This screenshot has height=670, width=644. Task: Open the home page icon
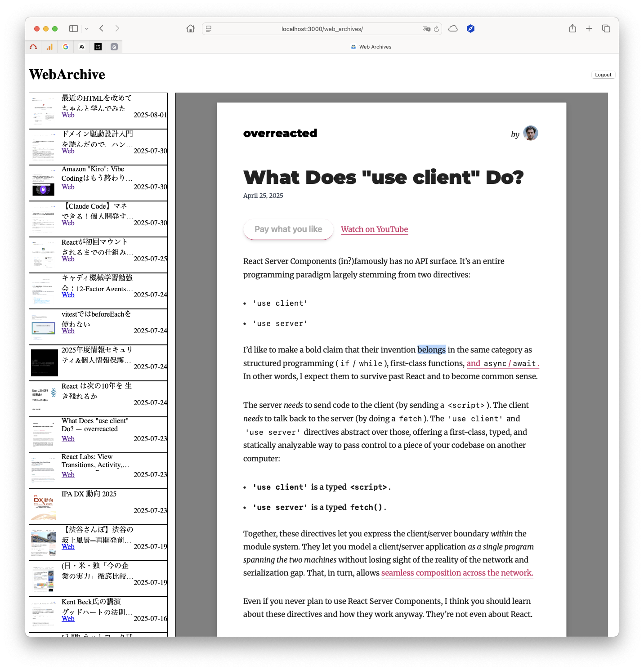click(191, 29)
